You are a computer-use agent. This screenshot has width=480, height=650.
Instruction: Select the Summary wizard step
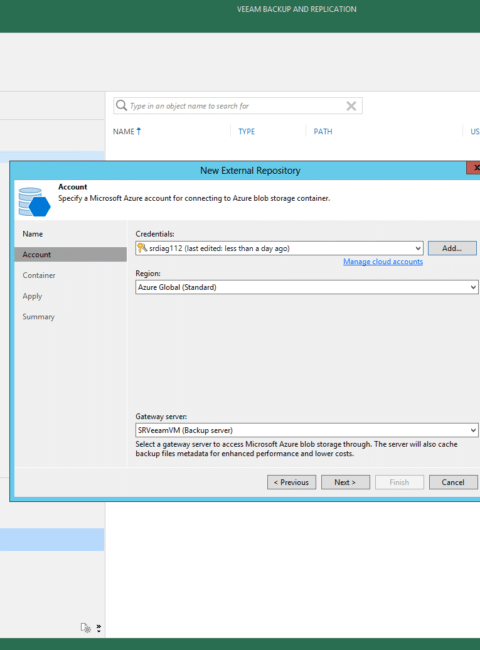coord(39,317)
